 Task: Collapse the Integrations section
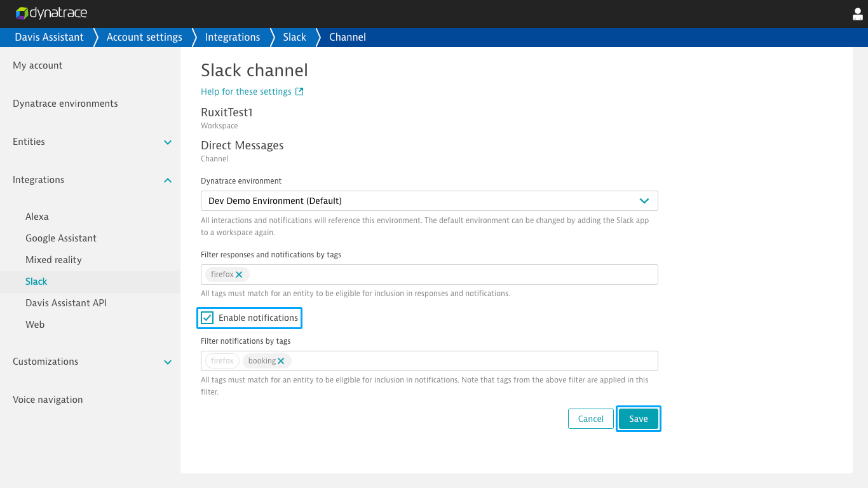click(168, 180)
